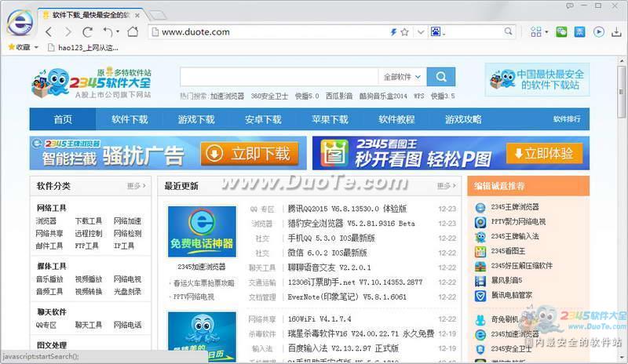Open 软件排行 link in nav bar
Screen dimensions: 628x364
pyautogui.click(x=567, y=119)
